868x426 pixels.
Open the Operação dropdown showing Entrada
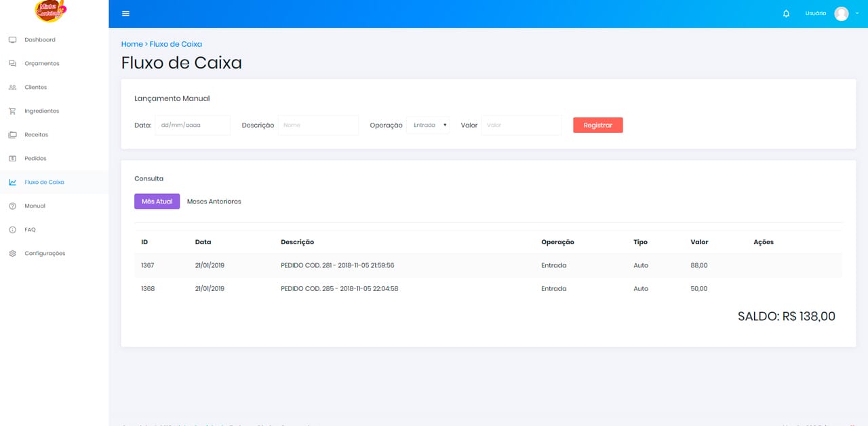pos(427,125)
